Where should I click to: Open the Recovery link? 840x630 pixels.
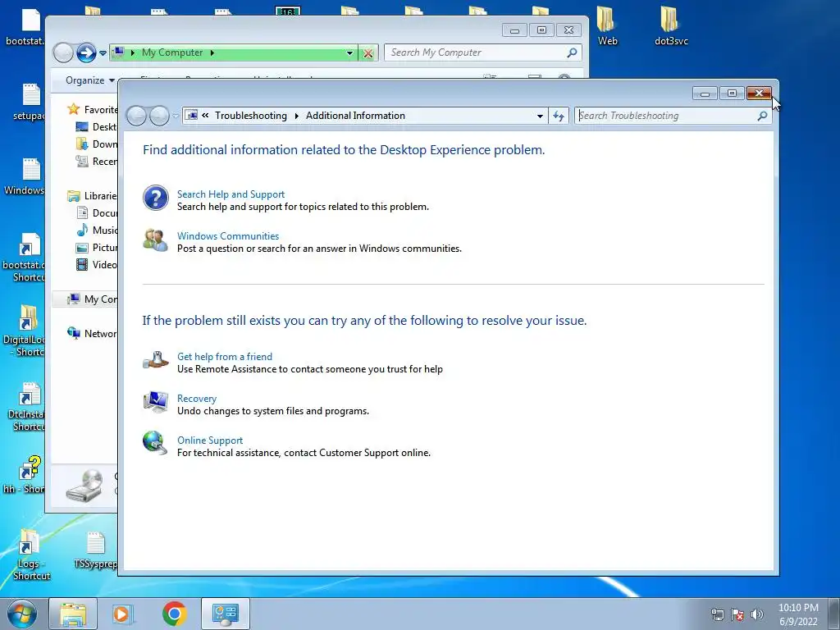[197, 399]
